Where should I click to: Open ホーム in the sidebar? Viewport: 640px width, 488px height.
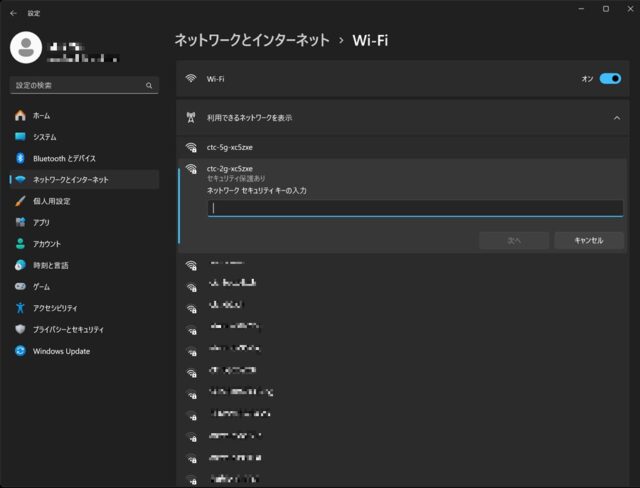point(84,116)
